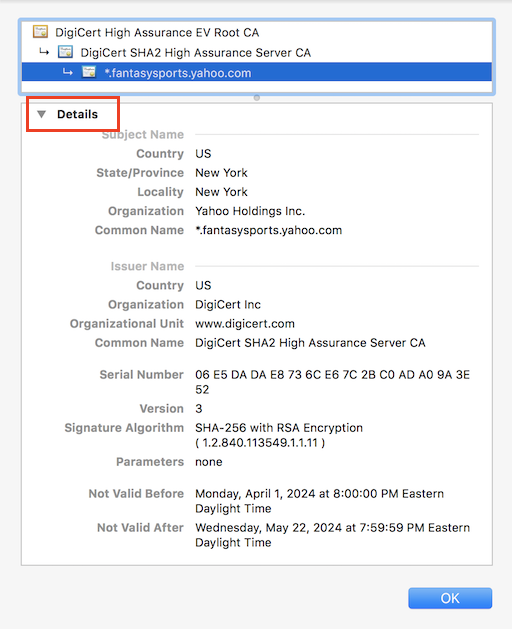
Task: Click the Signature Algorithm field label
Action: (x=124, y=428)
